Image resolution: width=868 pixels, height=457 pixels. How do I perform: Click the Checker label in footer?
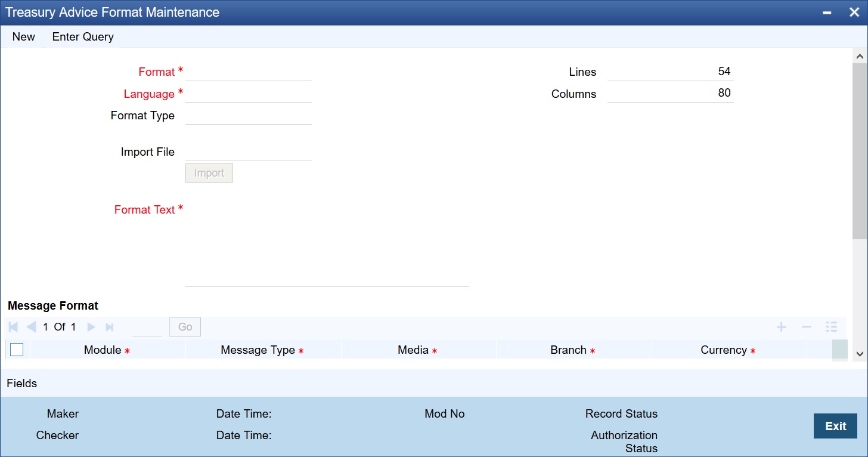click(57, 435)
